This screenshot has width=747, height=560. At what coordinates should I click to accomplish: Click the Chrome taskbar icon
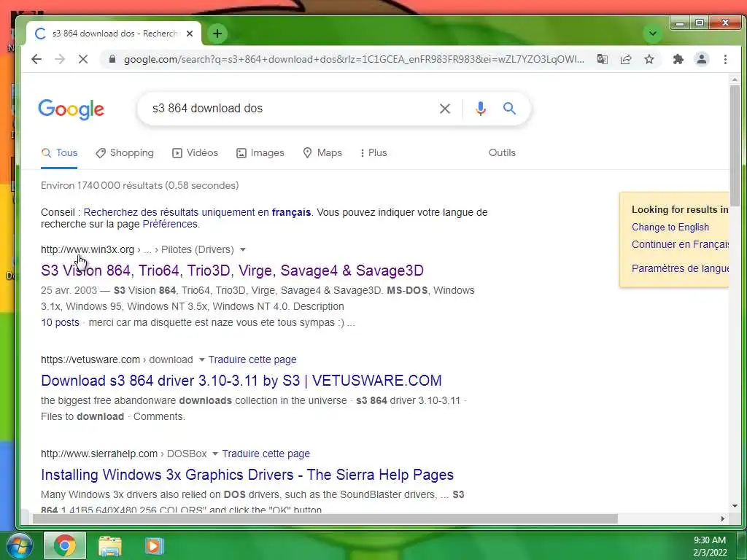click(65, 545)
